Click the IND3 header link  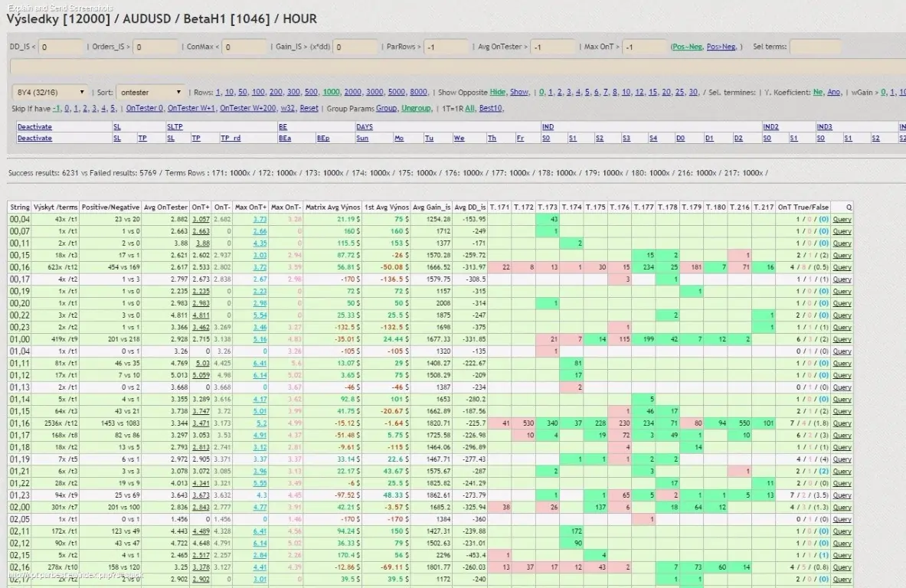coord(824,127)
